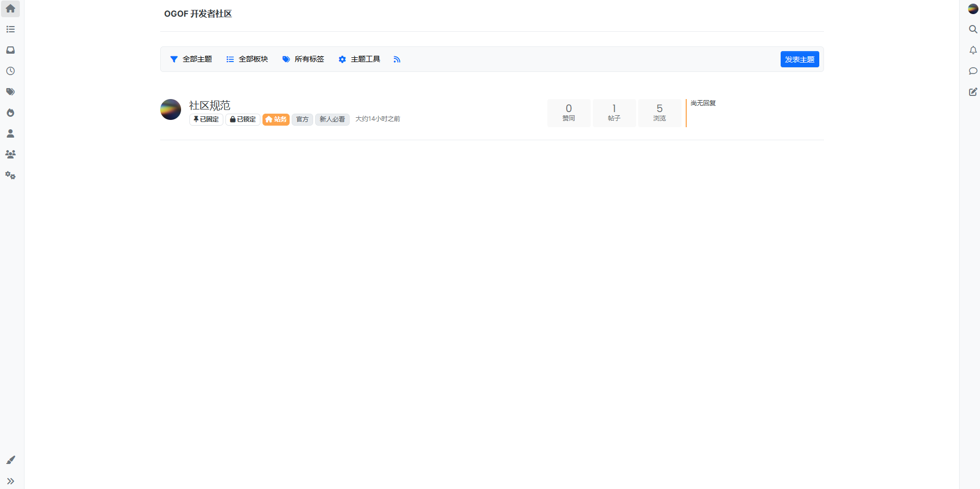Open the groups icon in sidebar
Viewport: 980px width, 489px height.
click(x=10, y=154)
